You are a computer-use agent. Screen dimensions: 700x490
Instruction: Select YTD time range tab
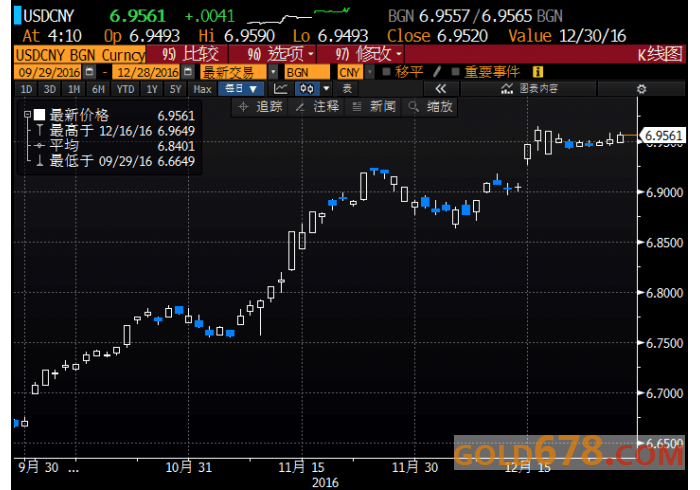125,89
